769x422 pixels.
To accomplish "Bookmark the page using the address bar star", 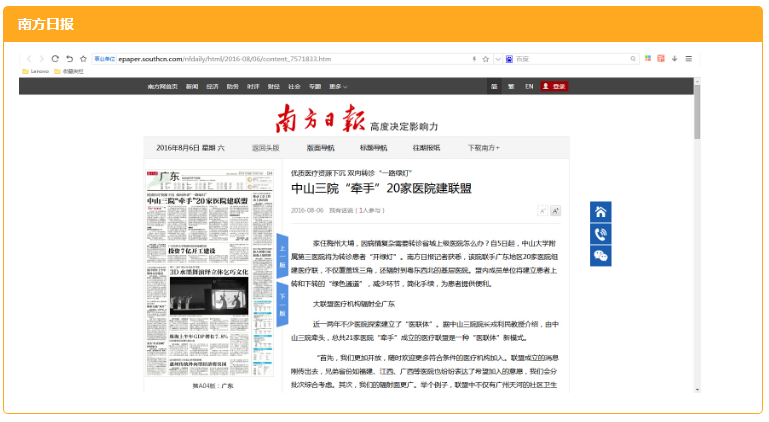I will (486, 59).
